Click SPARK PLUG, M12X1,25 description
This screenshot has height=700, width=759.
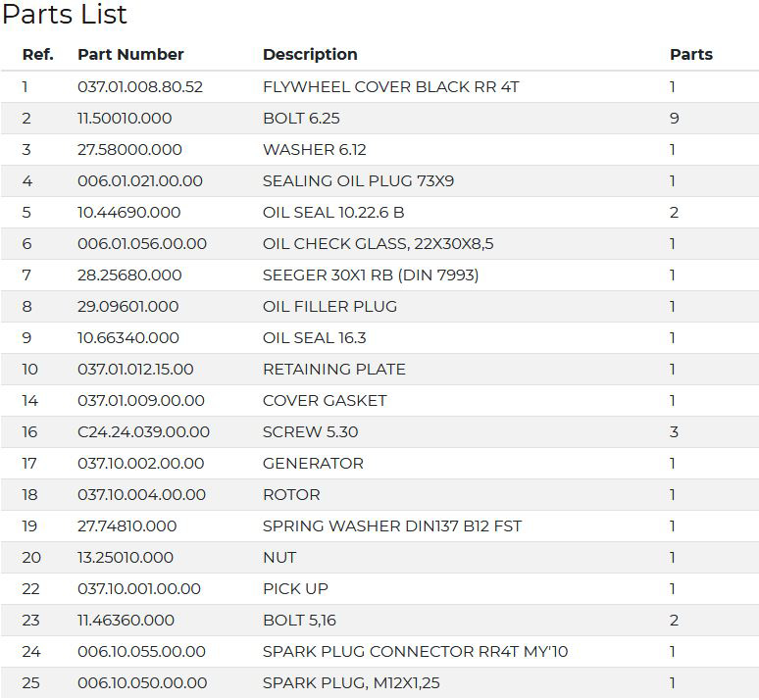tap(351, 683)
